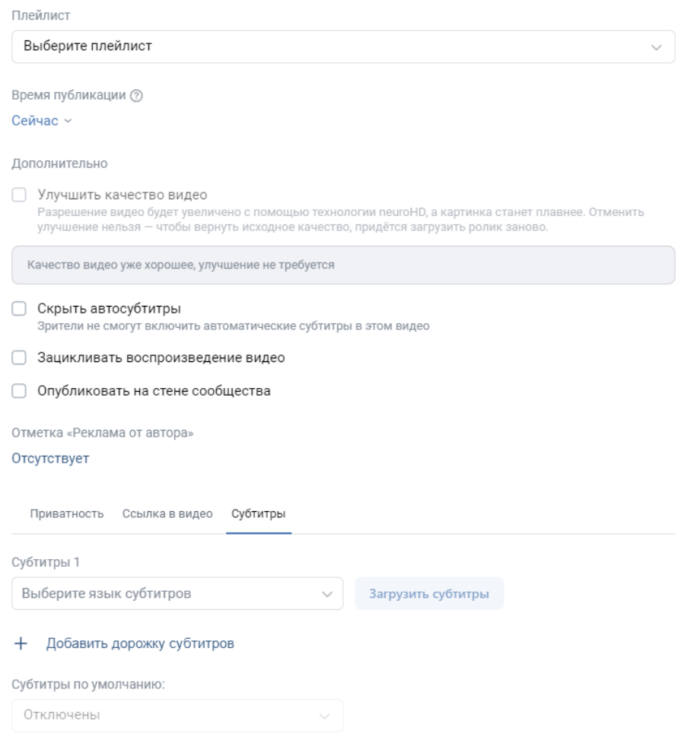Click the chevron in default subtitles selector
This screenshot has height=744, width=700.
coord(325,716)
